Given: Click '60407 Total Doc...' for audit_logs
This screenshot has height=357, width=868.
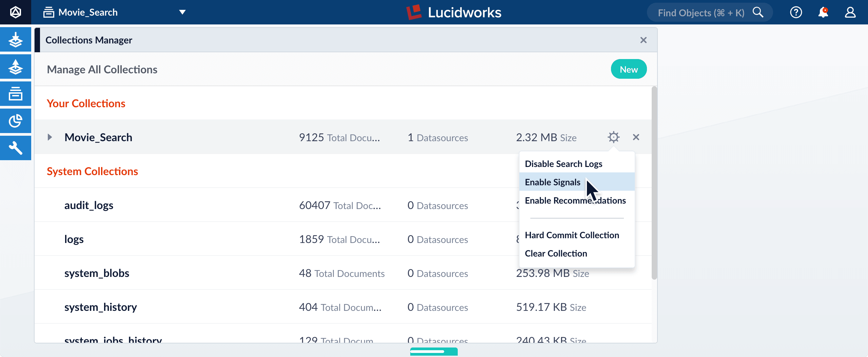Looking at the screenshot, I should (x=340, y=205).
